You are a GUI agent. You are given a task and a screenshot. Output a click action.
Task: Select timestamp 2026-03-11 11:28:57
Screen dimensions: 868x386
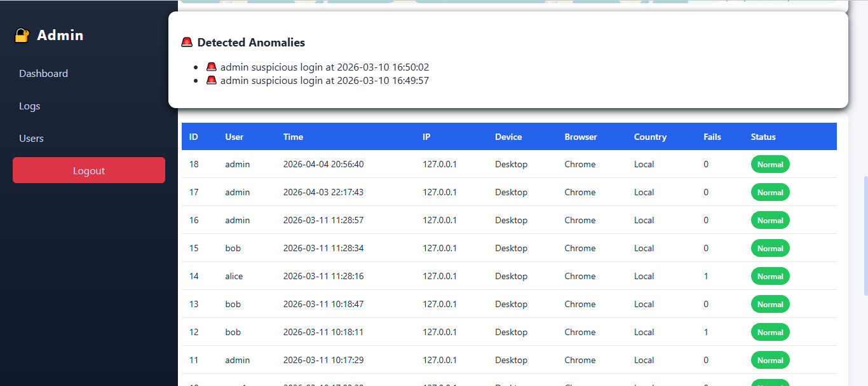pyautogui.click(x=323, y=220)
